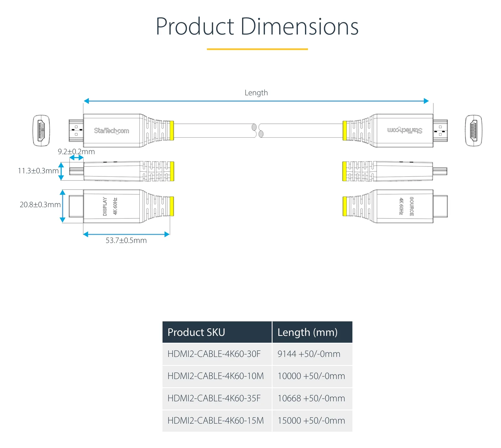Click the "DISPLAY 4K 60Hz" connector label
This screenshot has width=501, height=448.
pos(110,206)
